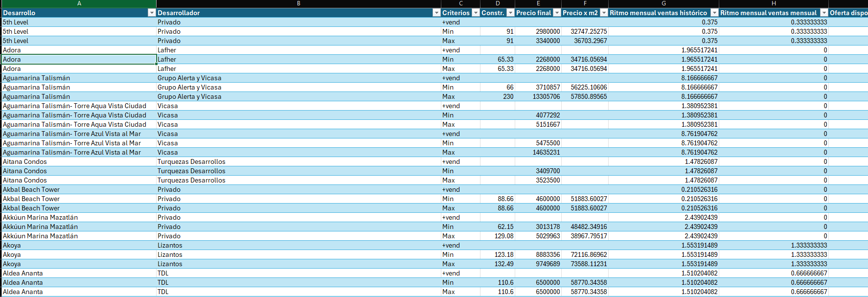
Task: Click the first 5th Level cell
Action: coord(78,22)
